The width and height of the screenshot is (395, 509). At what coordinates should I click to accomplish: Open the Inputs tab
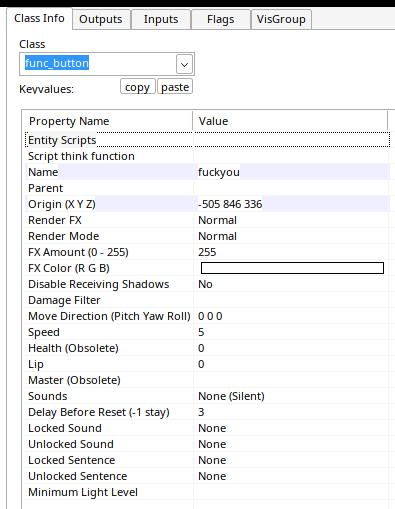[x=161, y=19]
